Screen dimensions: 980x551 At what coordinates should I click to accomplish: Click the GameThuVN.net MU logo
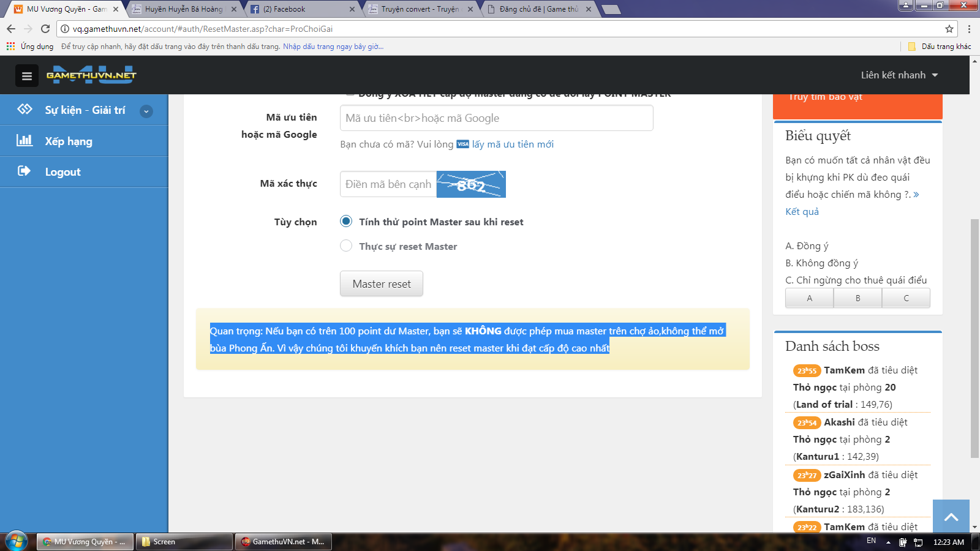(x=91, y=75)
